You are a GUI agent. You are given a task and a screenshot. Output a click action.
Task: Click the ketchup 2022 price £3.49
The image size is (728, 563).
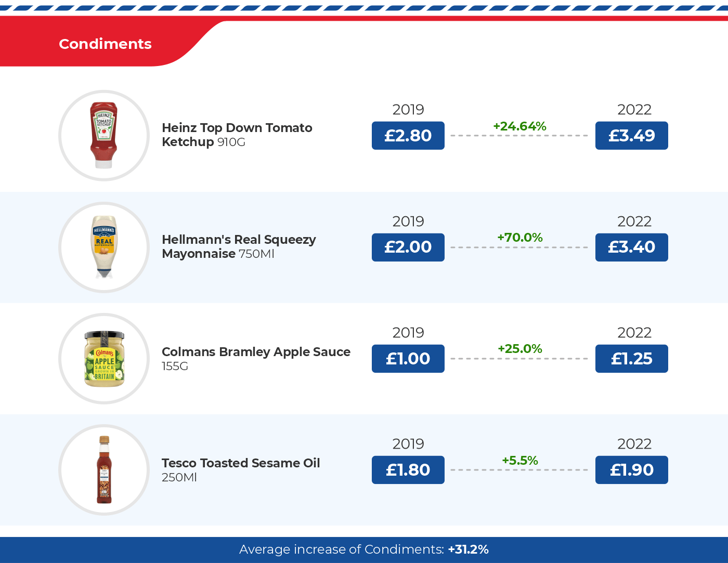[631, 136]
